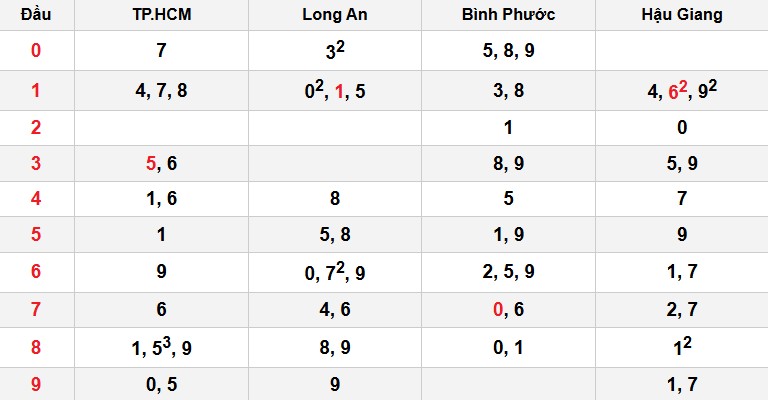Select Hậu Giang cell showing 1² in row 8
Screen dimensions: 768x400
681,347
